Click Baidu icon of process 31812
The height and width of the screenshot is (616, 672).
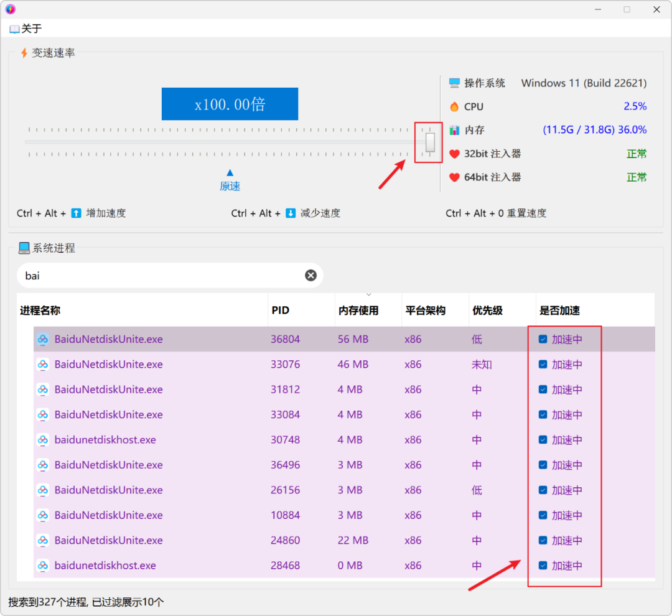(x=43, y=390)
